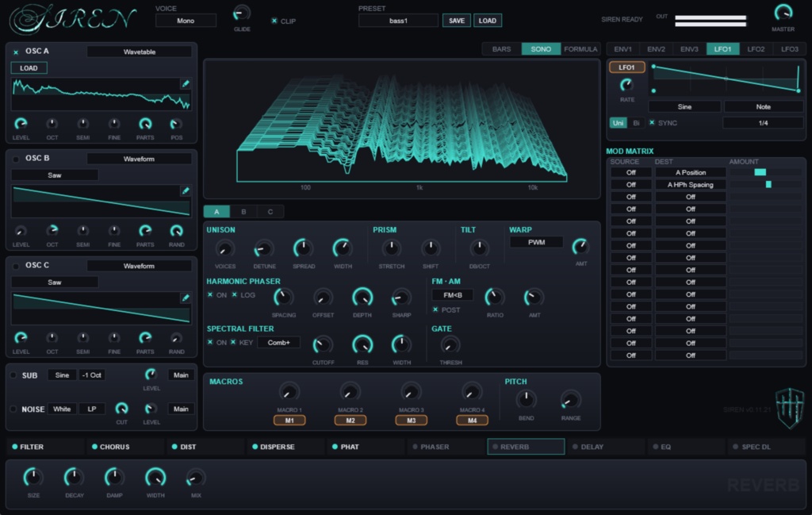Click the LFO1 curve end point handle
This screenshot has height=515, width=812.
799,90
